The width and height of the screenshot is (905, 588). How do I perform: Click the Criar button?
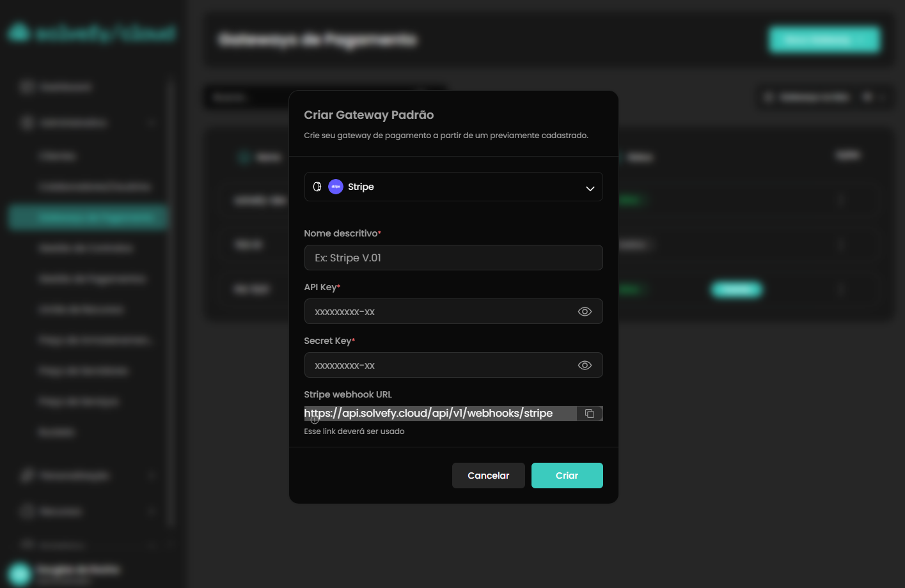[567, 476]
